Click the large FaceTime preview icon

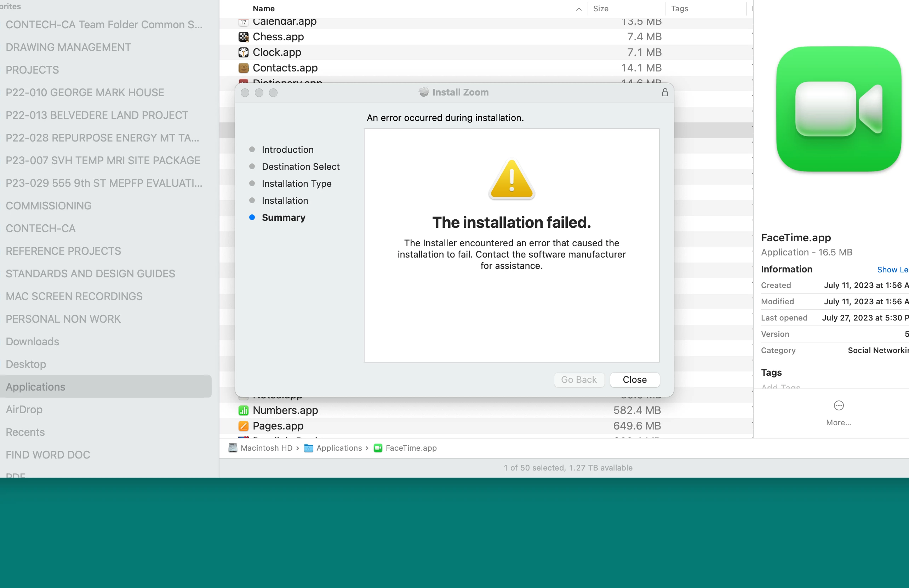click(838, 109)
